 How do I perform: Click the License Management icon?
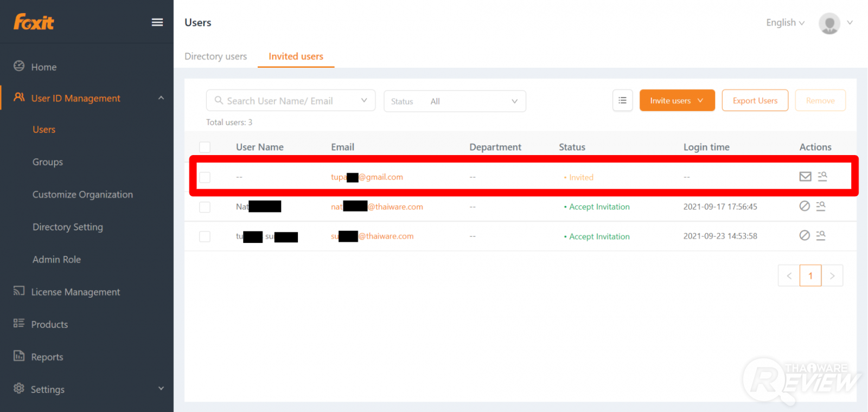pyautogui.click(x=19, y=291)
